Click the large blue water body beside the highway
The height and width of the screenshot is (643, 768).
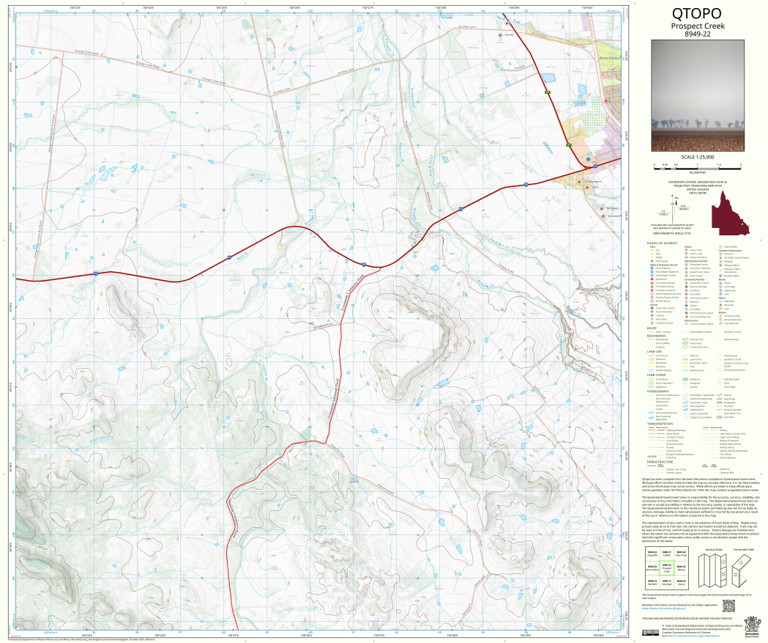[x=548, y=78]
